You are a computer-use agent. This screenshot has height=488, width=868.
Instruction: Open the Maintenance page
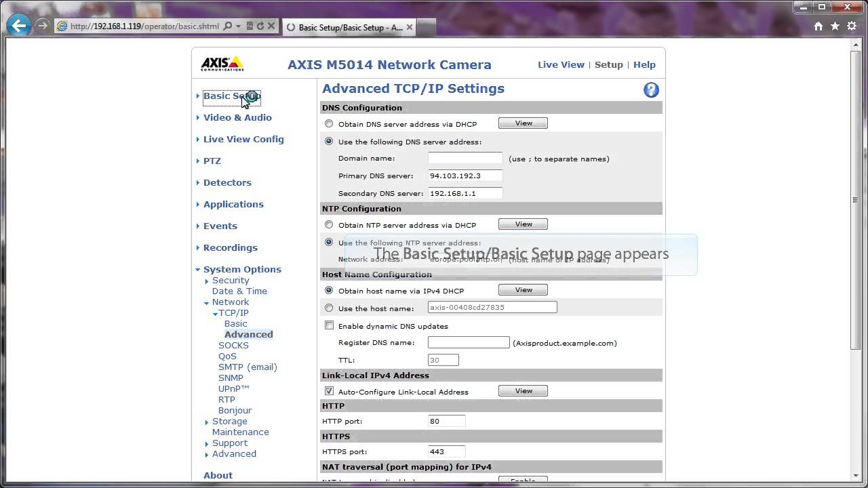pos(241,432)
